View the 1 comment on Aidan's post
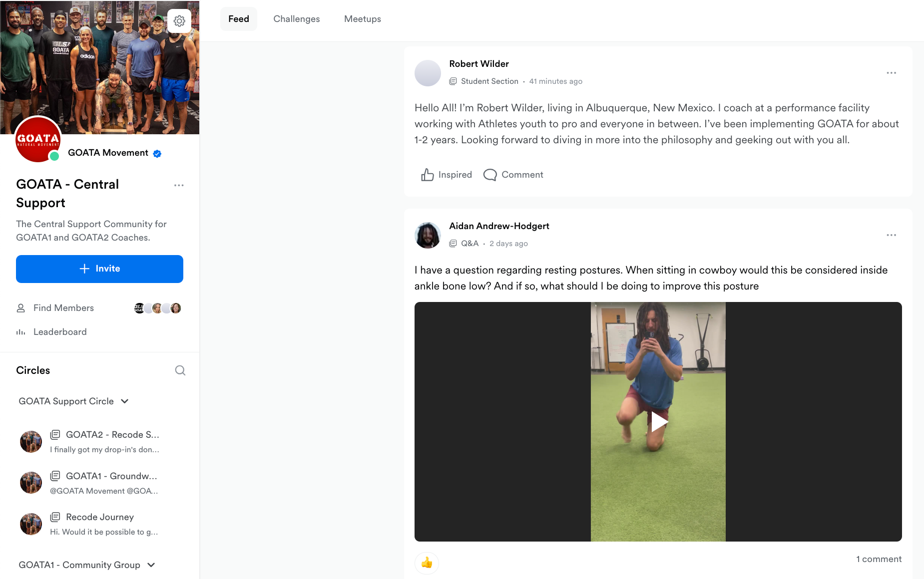Viewport: 924px width, 579px height. 879,559
